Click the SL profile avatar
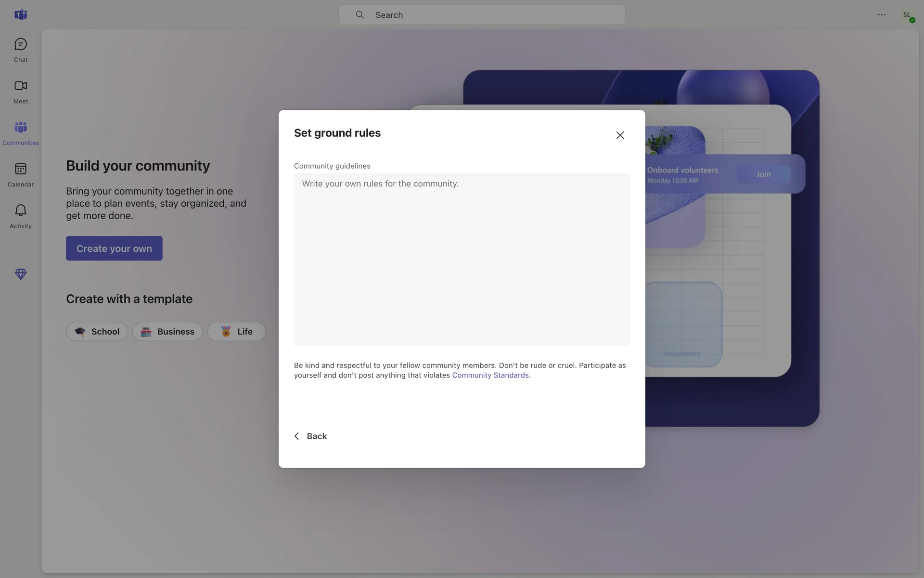 click(x=907, y=15)
